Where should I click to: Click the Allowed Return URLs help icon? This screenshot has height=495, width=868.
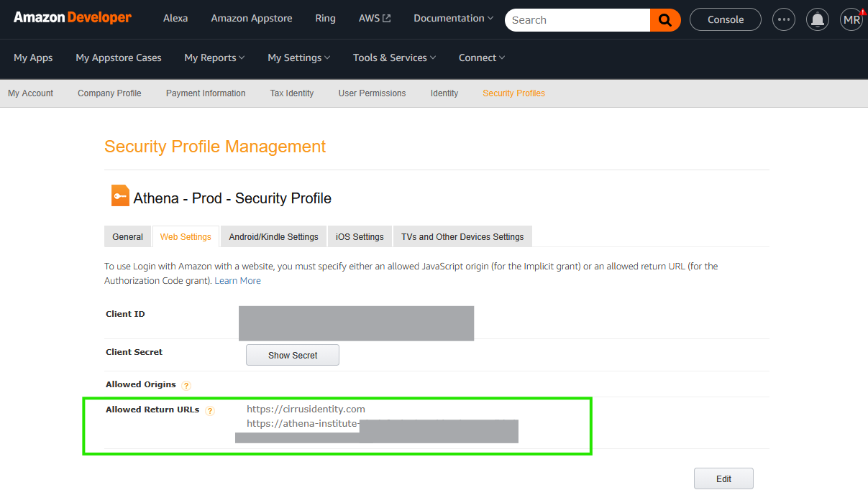pos(210,411)
